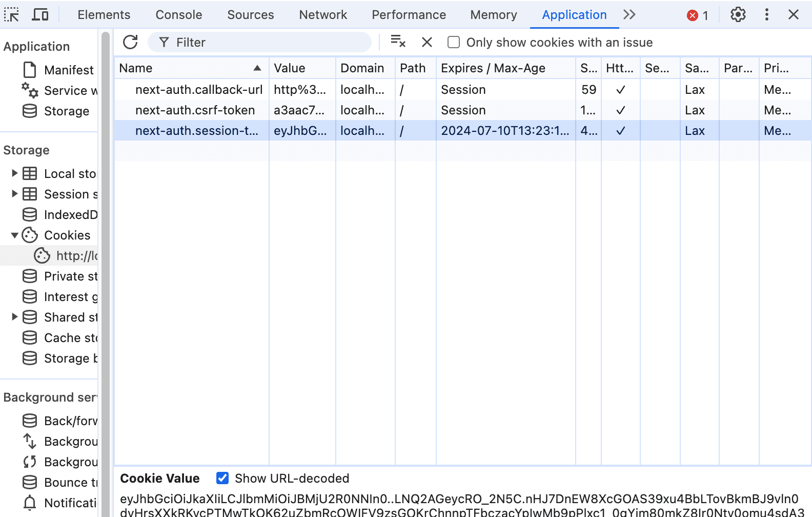This screenshot has width=812, height=517.
Task: Switch to the Network tab
Action: (x=323, y=15)
